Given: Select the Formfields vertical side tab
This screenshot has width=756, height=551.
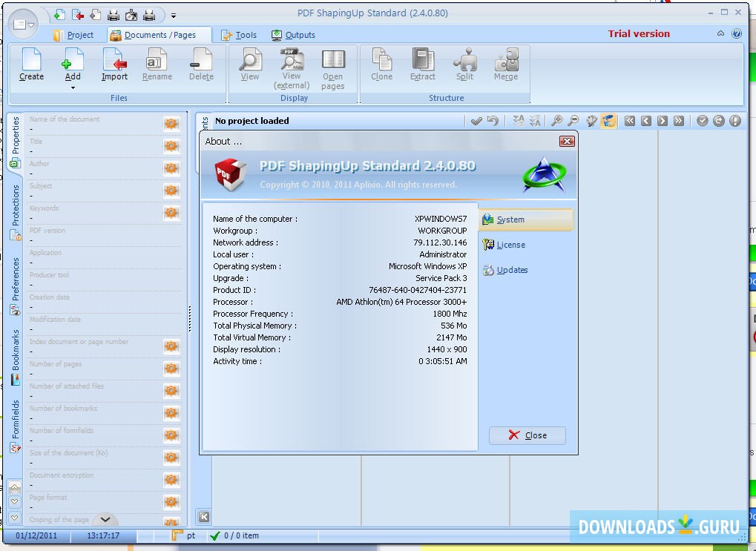Looking at the screenshot, I should [16, 426].
